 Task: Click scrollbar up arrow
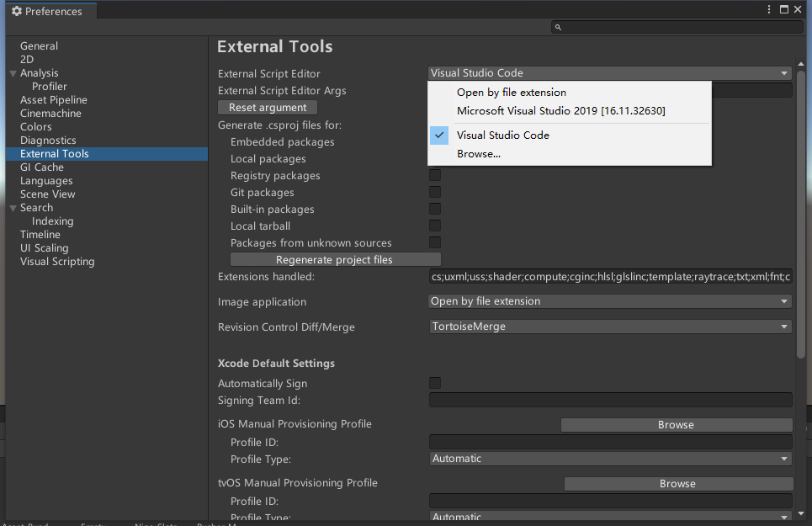(x=801, y=64)
